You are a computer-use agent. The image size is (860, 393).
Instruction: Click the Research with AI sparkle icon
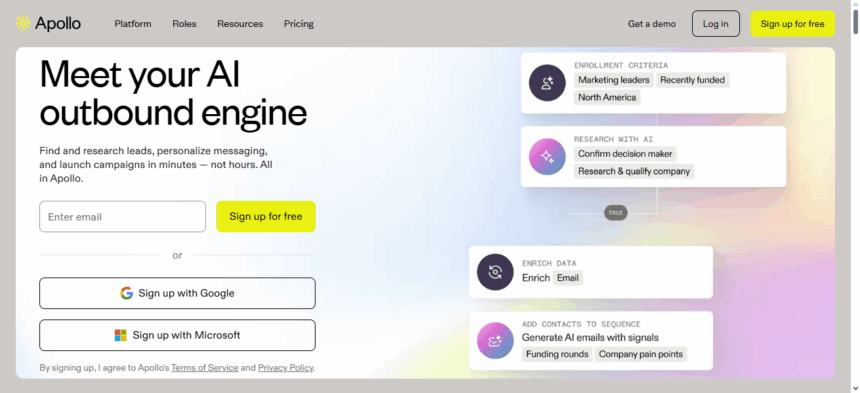click(547, 157)
